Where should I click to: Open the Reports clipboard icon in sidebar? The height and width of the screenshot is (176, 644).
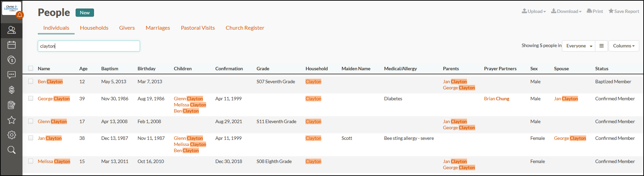pyautogui.click(x=12, y=105)
